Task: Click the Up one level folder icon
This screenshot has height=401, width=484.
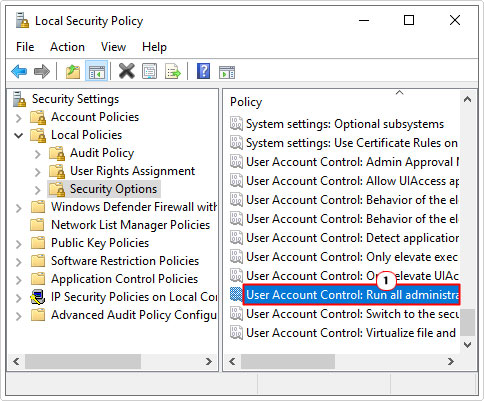Action: pos(73,71)
